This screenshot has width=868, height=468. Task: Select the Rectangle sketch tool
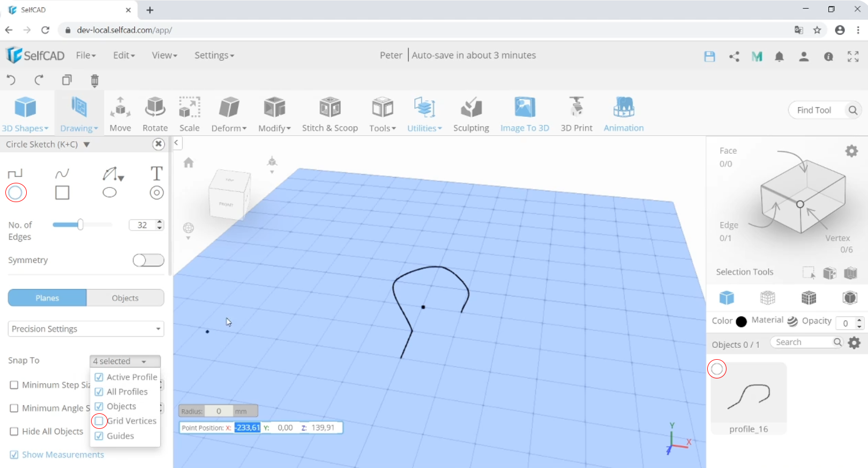pyautogui.click(x=62, y=192)
